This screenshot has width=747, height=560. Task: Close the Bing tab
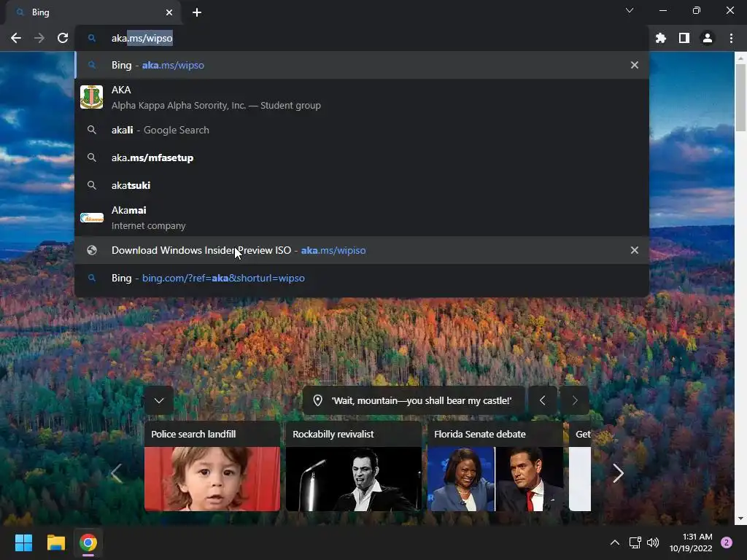click(169, 12)
